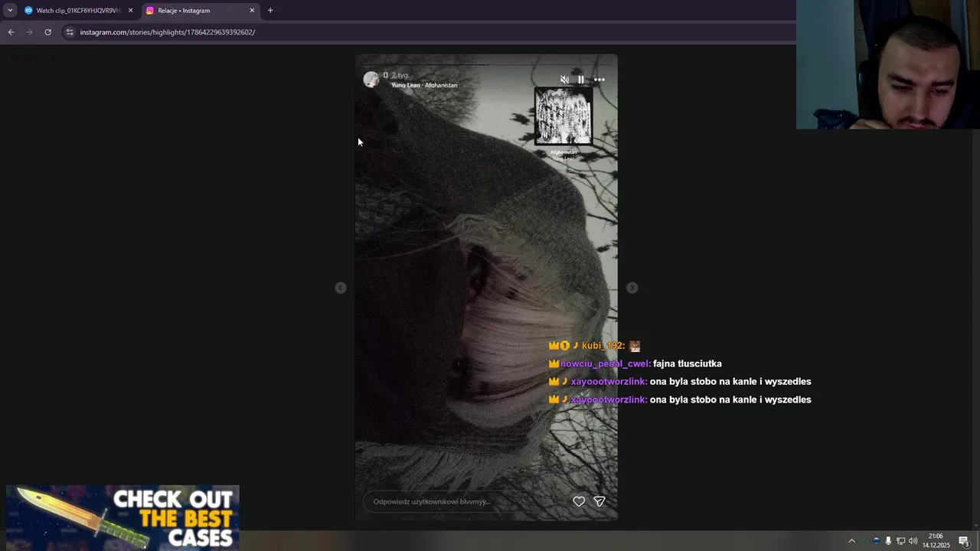Go to the previous story arrow
980x551 pixels.
click(341, 288)
